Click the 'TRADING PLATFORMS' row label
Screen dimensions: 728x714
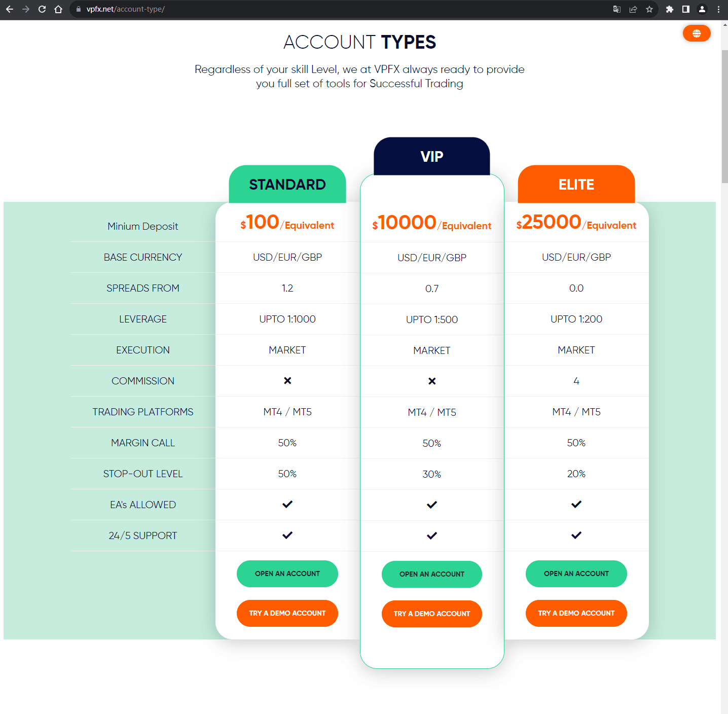[x=143, y=412]
